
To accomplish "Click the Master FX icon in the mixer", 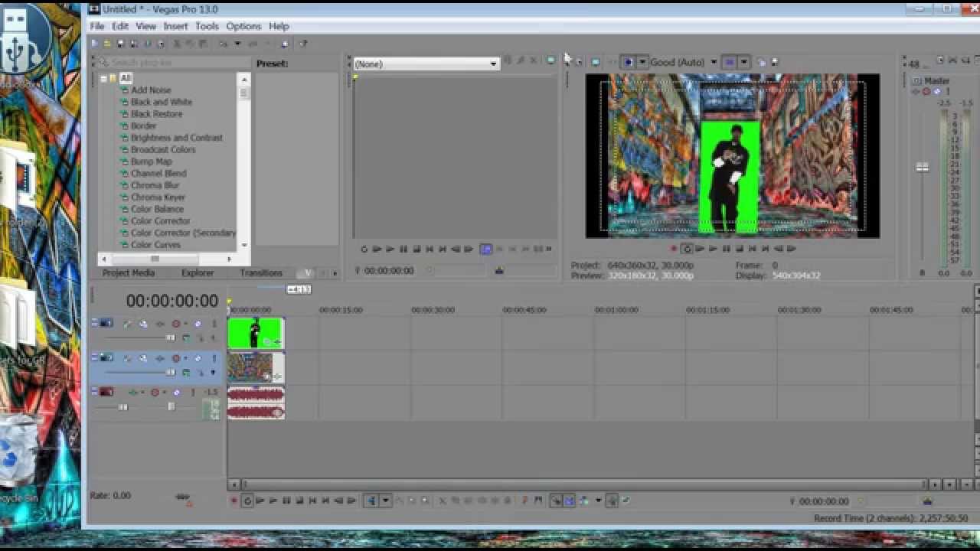I will point(916,92).
